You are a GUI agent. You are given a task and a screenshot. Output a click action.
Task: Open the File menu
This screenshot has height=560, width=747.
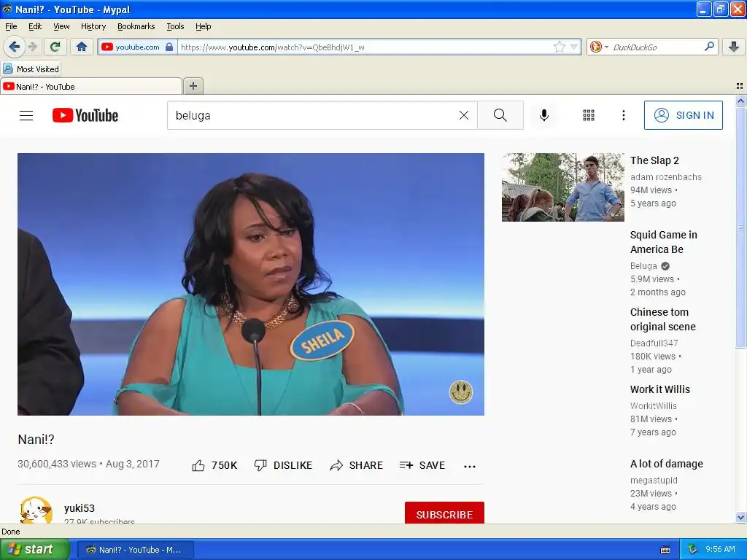pyautogui.click(x=11, y=26)
